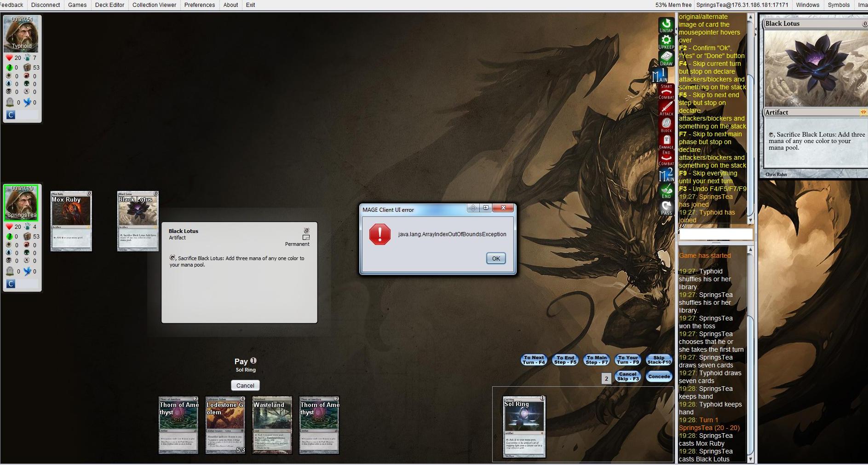The height and width of the screenshot is (465, 868).
Task: Click Typhoid's exile bird icon
Action: [28, 102]
